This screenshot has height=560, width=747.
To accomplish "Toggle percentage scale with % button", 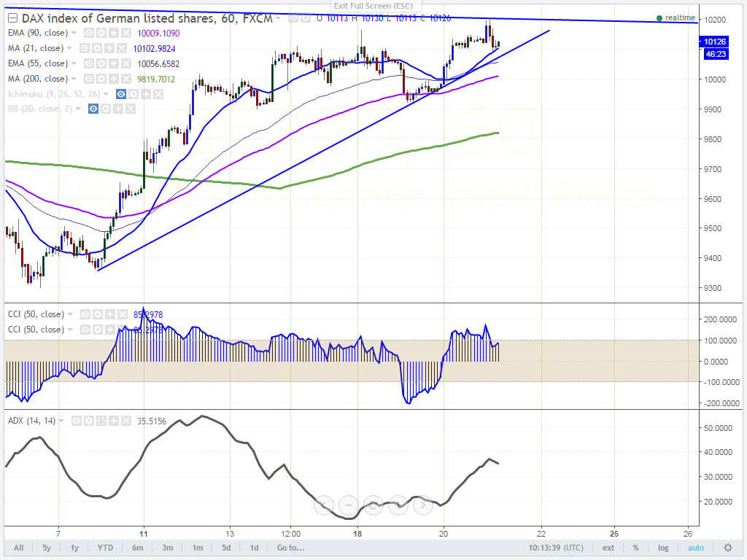I will pyautogui.click(x=635, y=548).
